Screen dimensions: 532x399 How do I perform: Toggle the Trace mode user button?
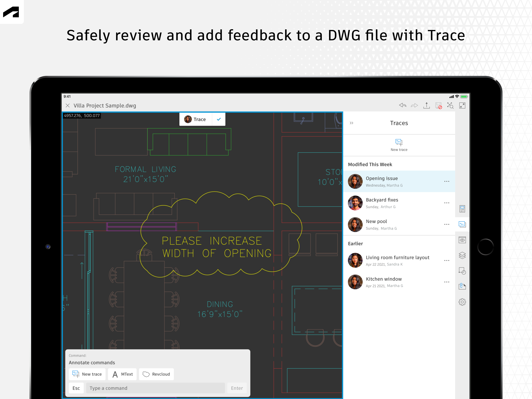pos(195,119)
